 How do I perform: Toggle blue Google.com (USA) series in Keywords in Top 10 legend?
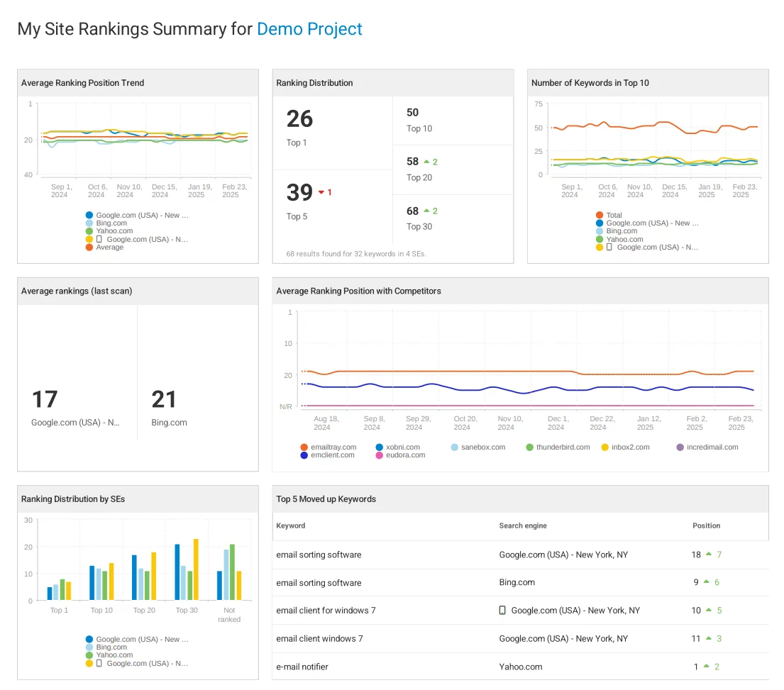647,223
